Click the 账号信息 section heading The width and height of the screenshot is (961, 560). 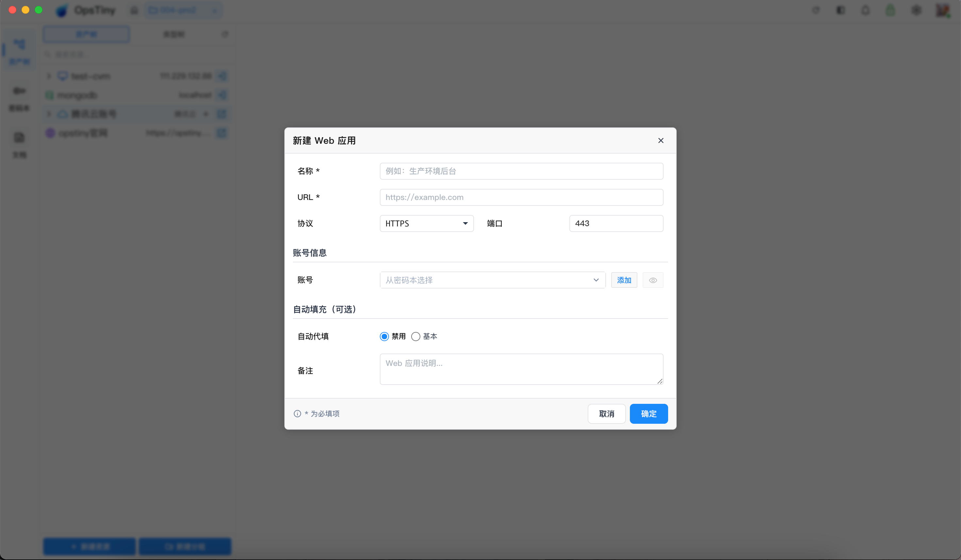coord(310,253)
